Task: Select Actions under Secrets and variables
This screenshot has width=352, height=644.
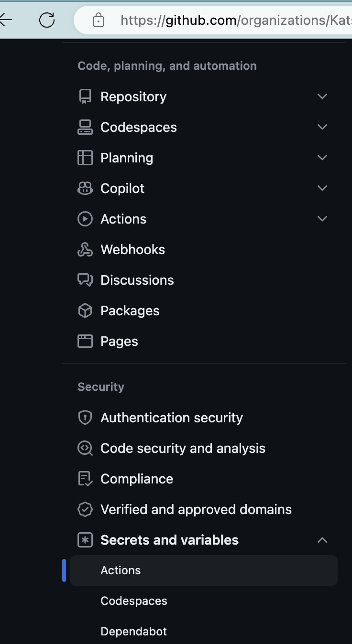Action: tap(121, 570)
